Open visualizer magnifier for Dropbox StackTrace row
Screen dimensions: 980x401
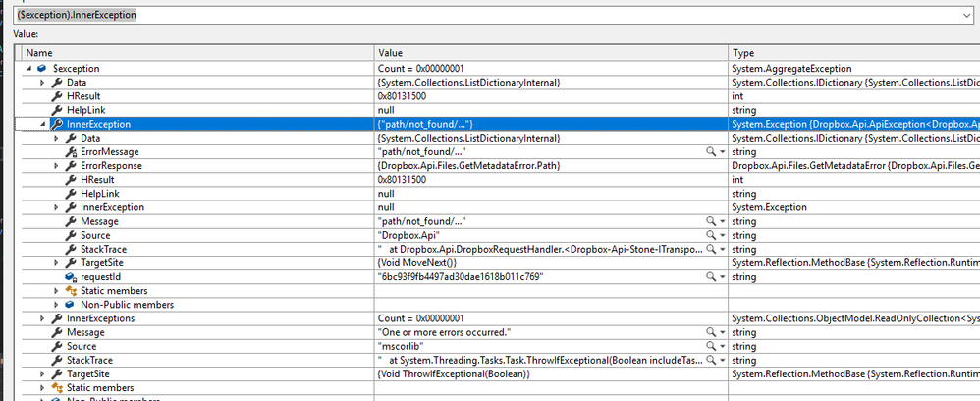(x=711, y=249)
